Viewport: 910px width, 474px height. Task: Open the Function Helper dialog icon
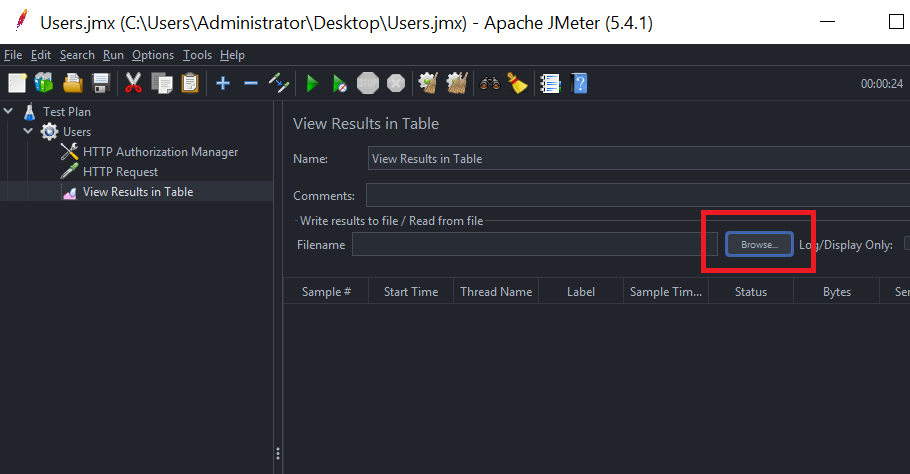pyautogui.click(x=550, y=84)
